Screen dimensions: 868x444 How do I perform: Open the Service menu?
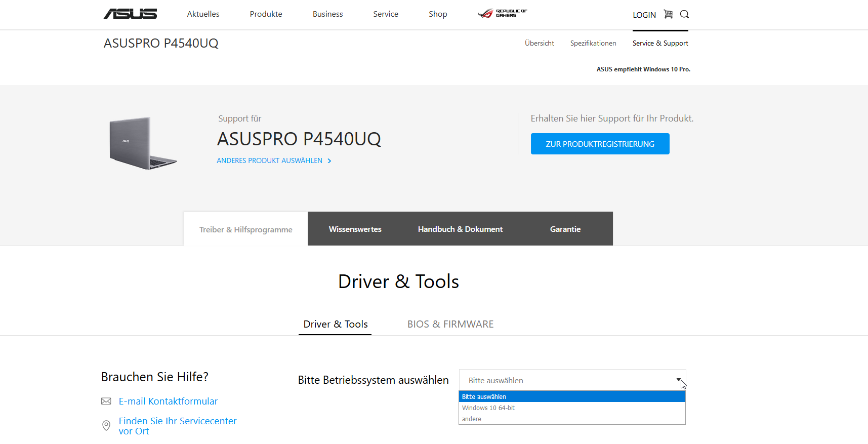point(386,14)
